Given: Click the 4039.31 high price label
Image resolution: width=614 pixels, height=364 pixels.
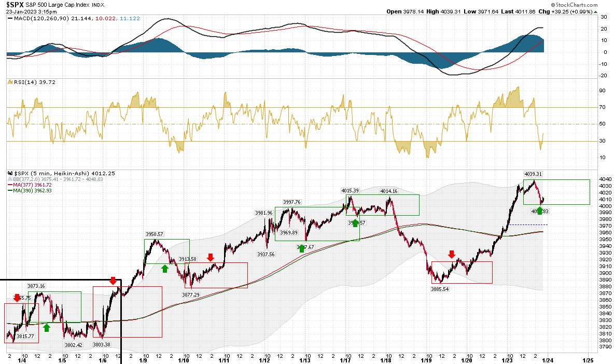Looking at the screenshot, I should 533,174.
